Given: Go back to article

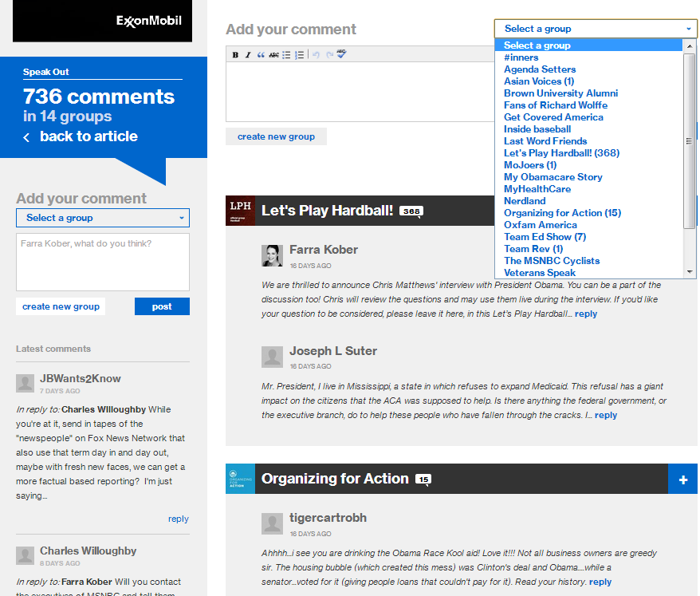Looking at the screenshot, I should pos(88,136).
